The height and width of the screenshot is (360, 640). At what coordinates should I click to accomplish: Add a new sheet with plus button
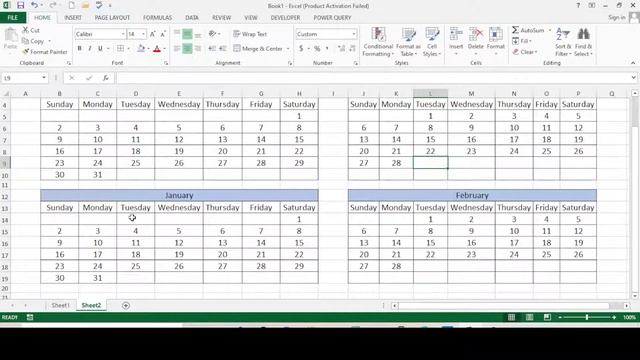pyautogui.click(x=126, y=305)
